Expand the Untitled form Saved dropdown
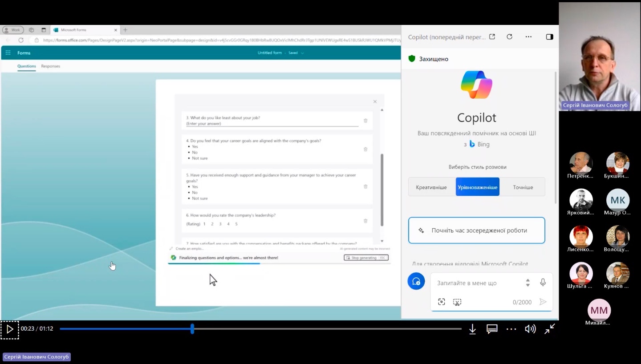The image size is (641, 364). [302, 53]
